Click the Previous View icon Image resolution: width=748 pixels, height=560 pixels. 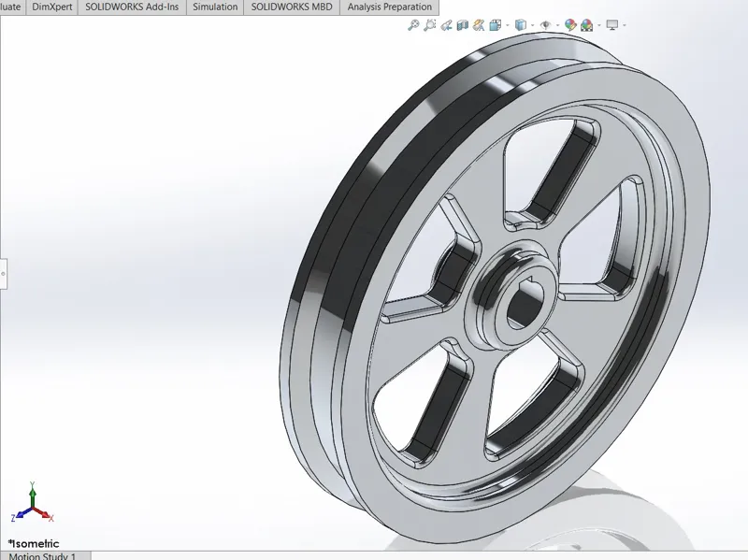coord(447,25)
